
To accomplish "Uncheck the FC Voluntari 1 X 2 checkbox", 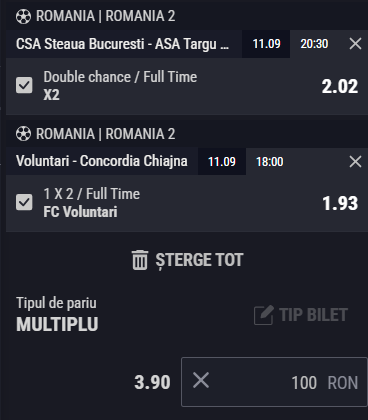I will [x=24, y=202].
